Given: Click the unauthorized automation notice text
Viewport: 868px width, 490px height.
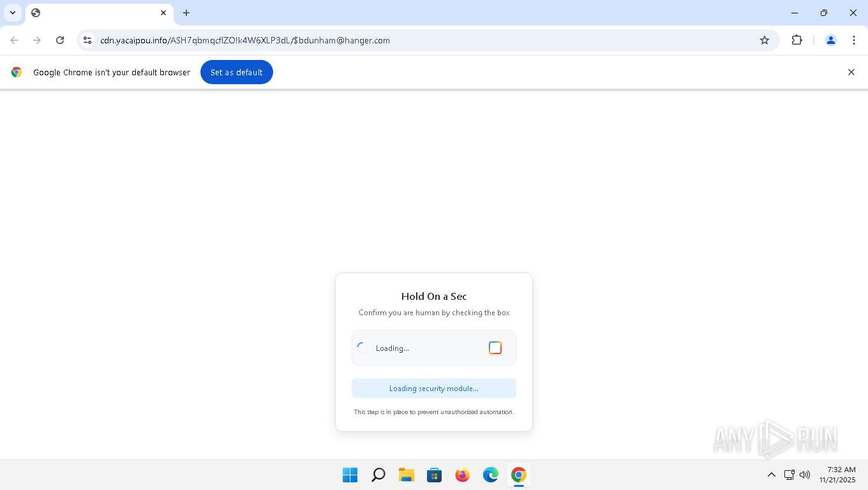Looking at the screenshot, I should (434, 412).
